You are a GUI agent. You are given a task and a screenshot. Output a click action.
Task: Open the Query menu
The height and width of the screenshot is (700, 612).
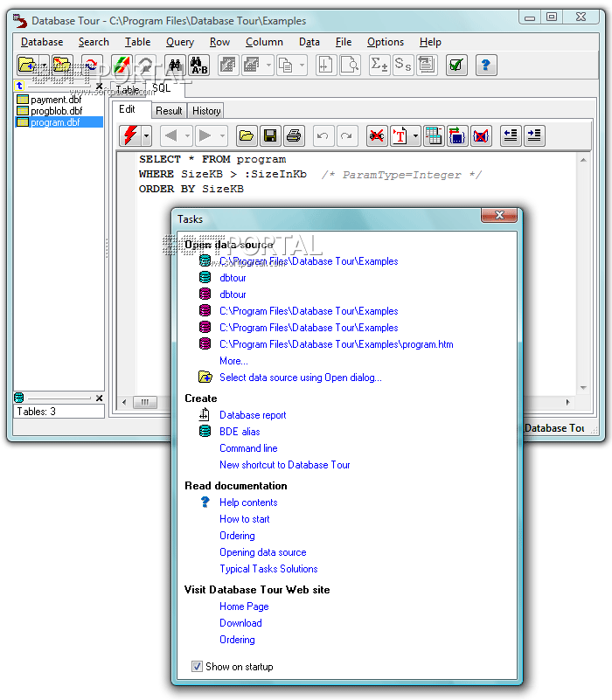(180, 42)
